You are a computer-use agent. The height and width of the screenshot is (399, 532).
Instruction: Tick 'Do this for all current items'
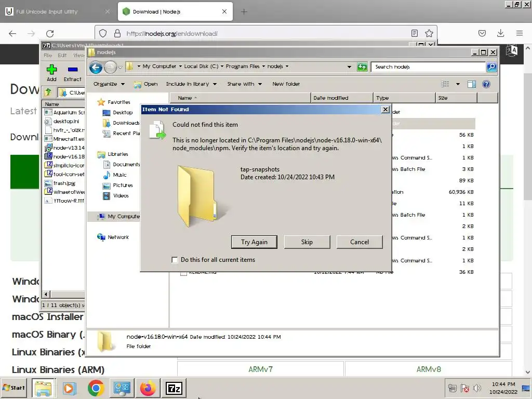click(x=175, y=260)
